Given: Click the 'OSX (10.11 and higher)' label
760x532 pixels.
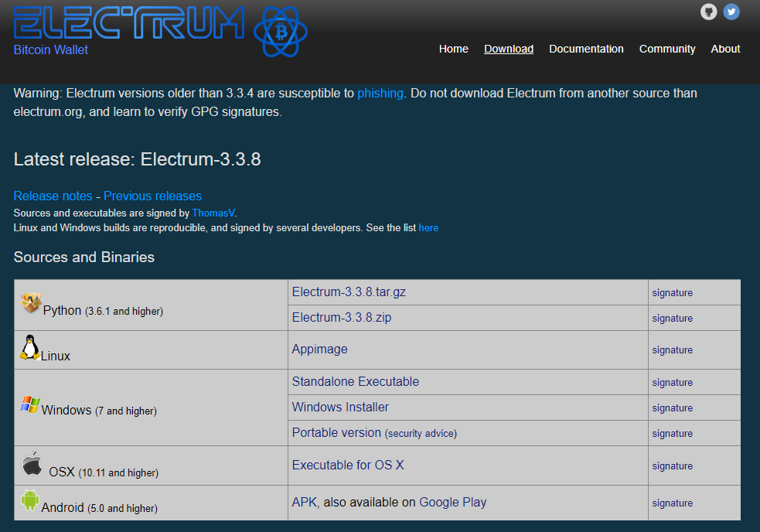Looking at the screenshot, I should pyautogui.click(x=104, y=472).
